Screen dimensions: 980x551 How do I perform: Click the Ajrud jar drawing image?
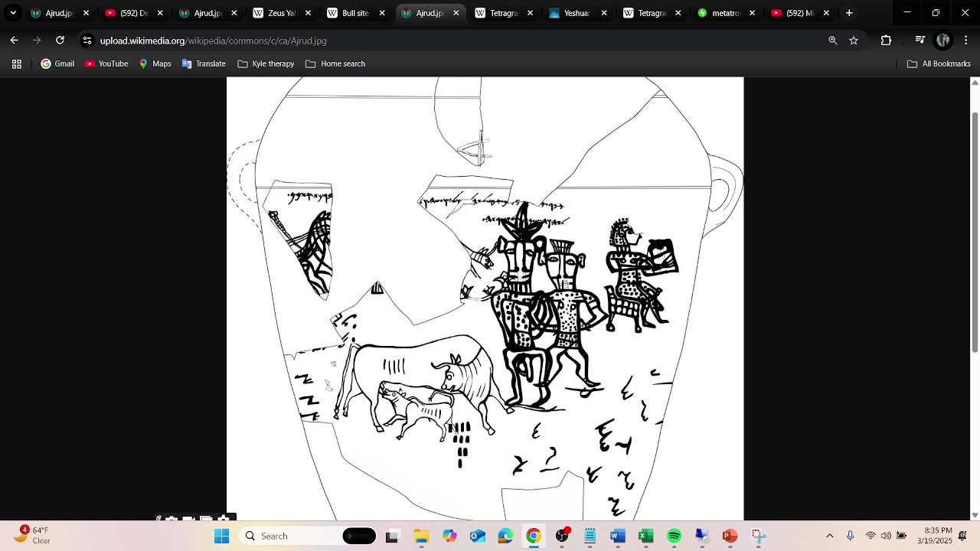pos(485,298)
